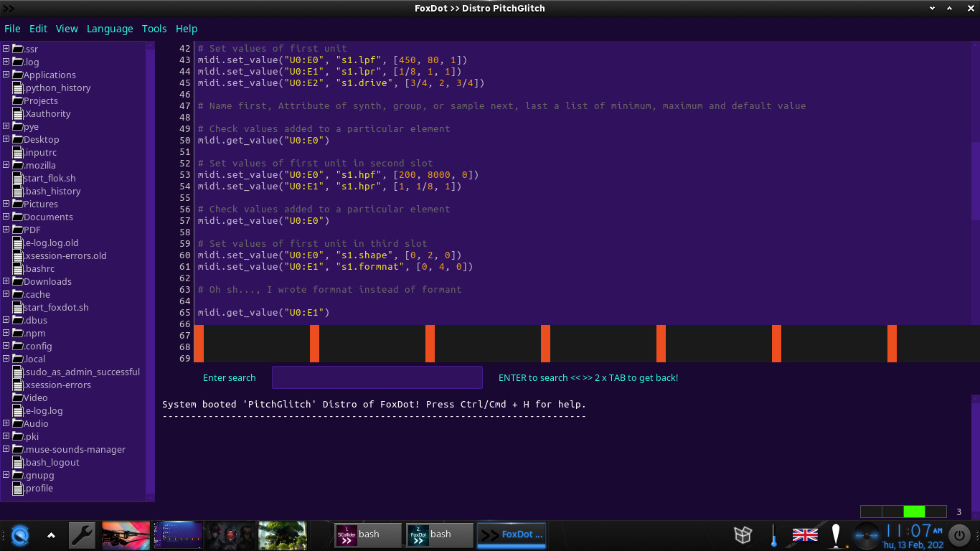
Task: Click the wrench settings icon in taskbar
Action: 83,535
